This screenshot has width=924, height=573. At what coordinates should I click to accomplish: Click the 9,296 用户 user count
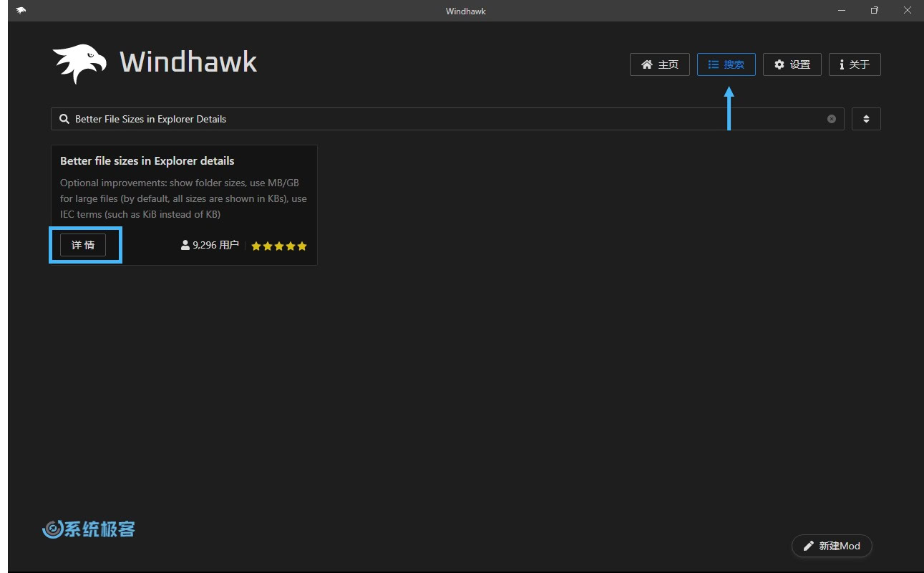pyautogui.click(x=210, y=245)
